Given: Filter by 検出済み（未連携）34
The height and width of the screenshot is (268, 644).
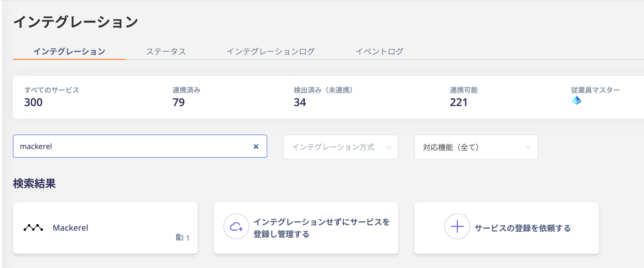Looking at the screenshot, I should click(x=323, y=97).
